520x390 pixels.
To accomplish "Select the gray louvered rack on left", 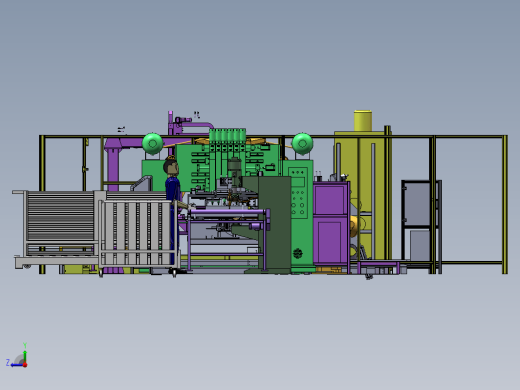I will click(60, 216).
